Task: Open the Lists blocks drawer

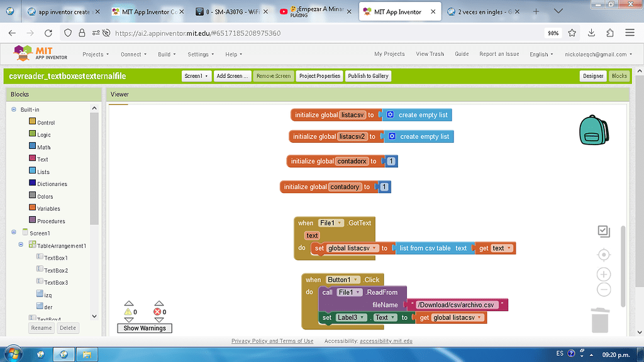Action: [43, 171]
